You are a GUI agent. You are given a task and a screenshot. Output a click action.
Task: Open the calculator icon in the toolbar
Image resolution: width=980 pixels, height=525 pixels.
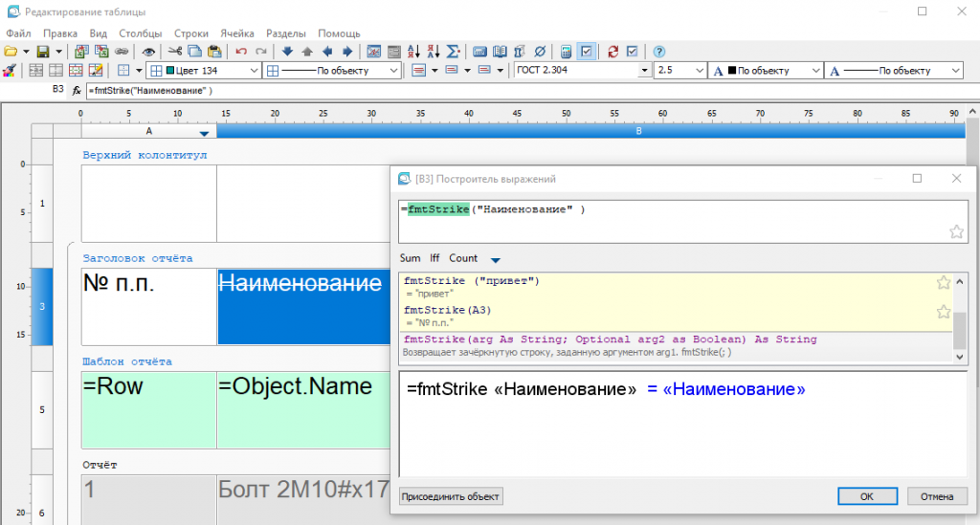pyautogui.click(x=567, y=52)
